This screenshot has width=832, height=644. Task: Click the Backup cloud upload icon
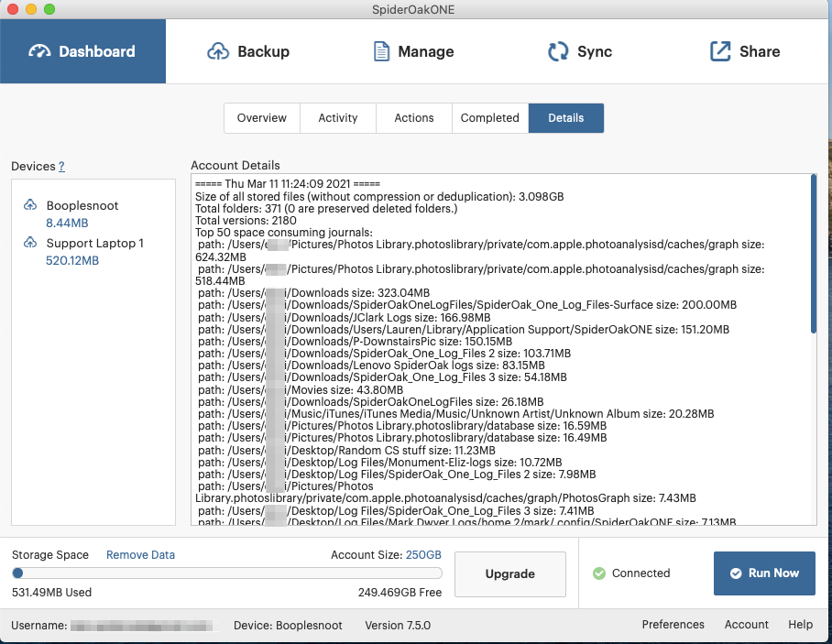217,51
